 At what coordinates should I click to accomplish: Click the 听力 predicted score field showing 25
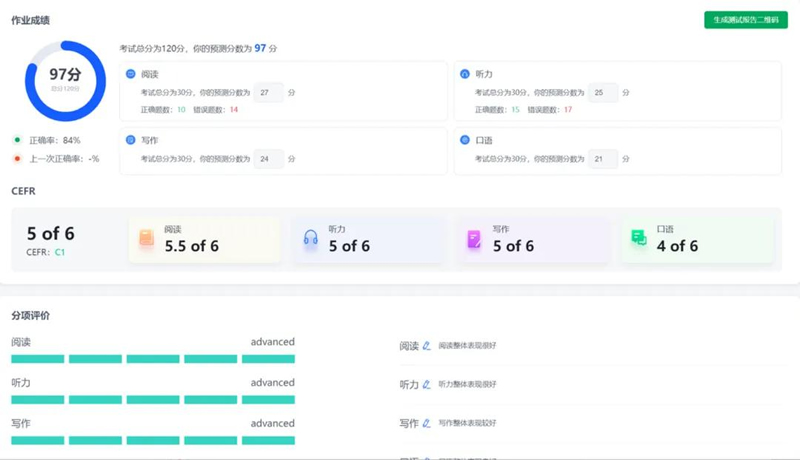603,92
